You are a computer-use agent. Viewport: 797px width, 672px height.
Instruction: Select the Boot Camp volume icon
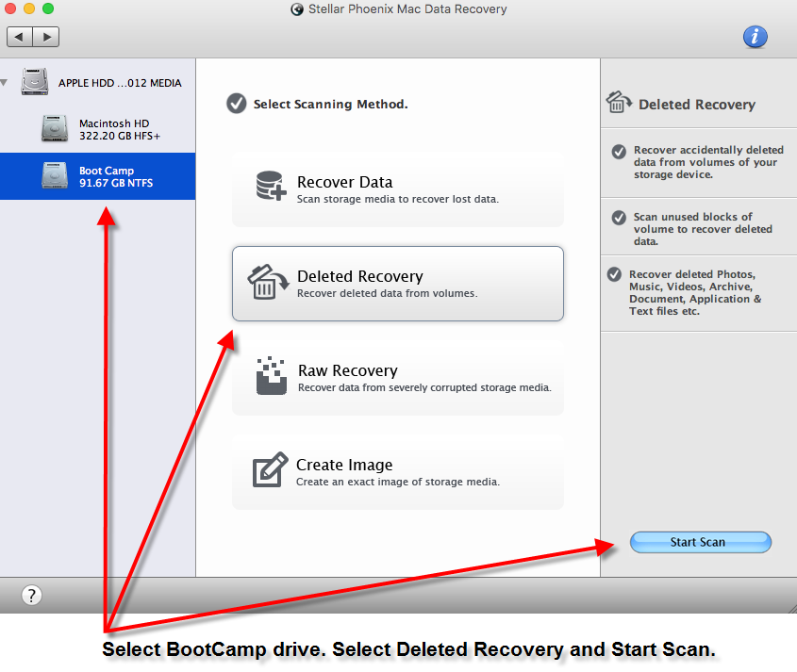(55, 175)
